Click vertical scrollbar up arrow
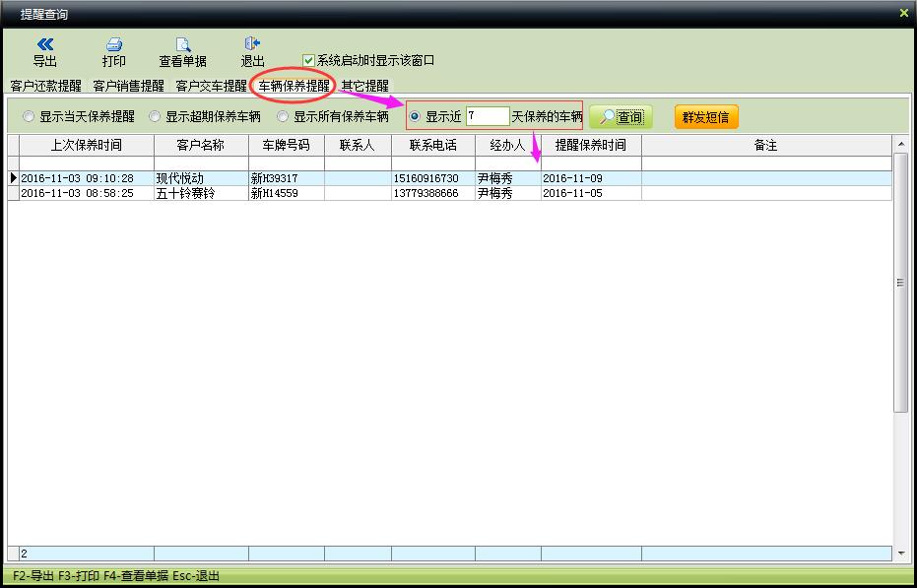The image size is (917, 588). [900, 144]
